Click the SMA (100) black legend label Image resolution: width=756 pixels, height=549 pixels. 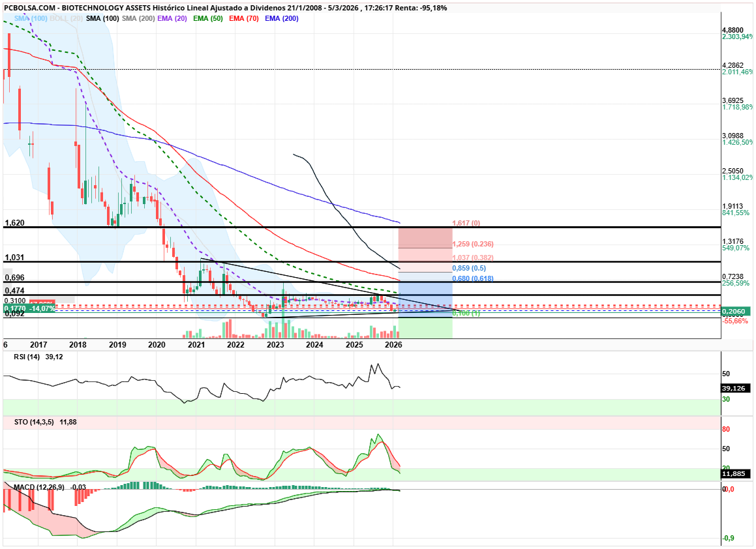point(101,19)
